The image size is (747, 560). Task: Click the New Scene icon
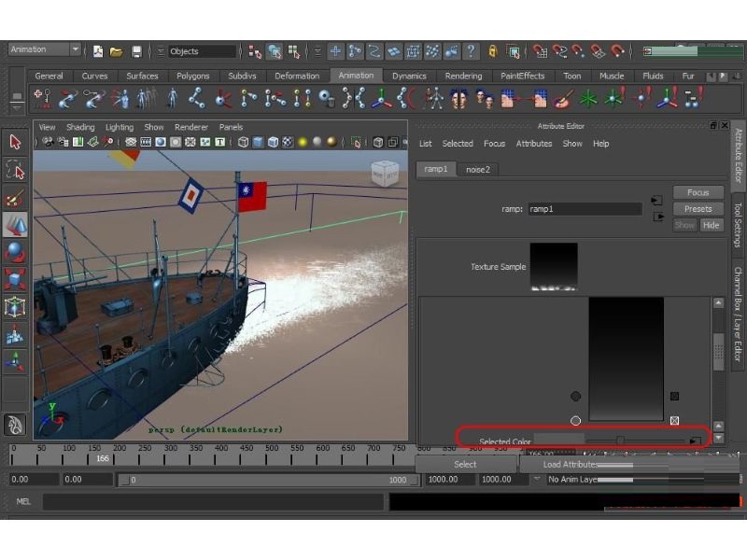click(x=98, y=51)
